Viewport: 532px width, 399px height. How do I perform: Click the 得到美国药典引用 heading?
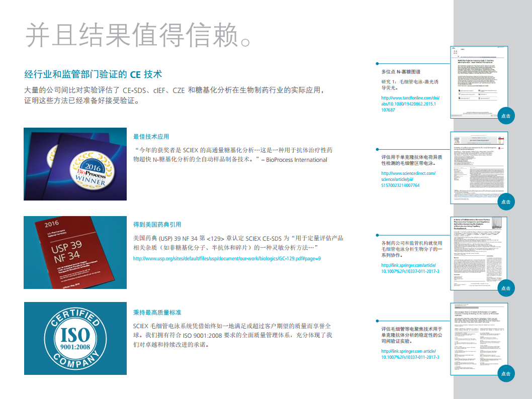coord(157,225)
